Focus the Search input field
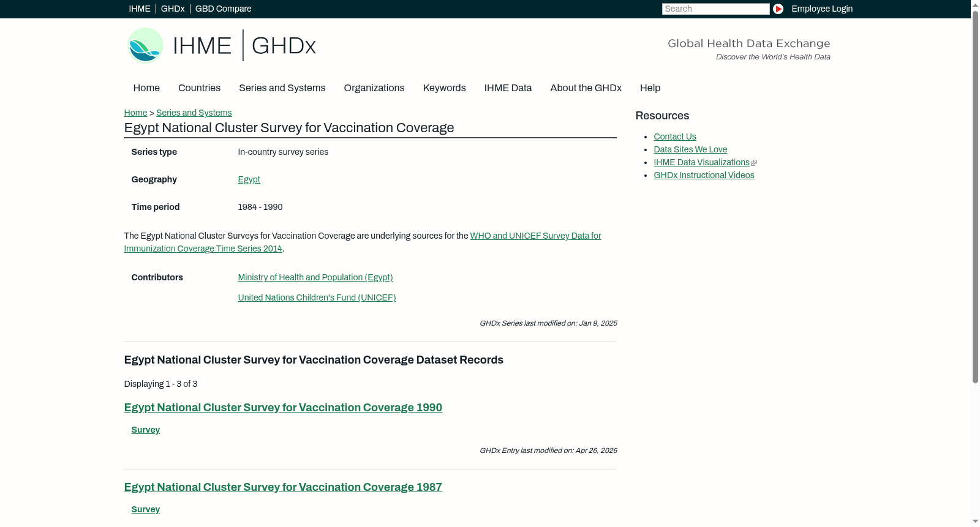This screenshot has width=980, height=527. tap(715, 9)
